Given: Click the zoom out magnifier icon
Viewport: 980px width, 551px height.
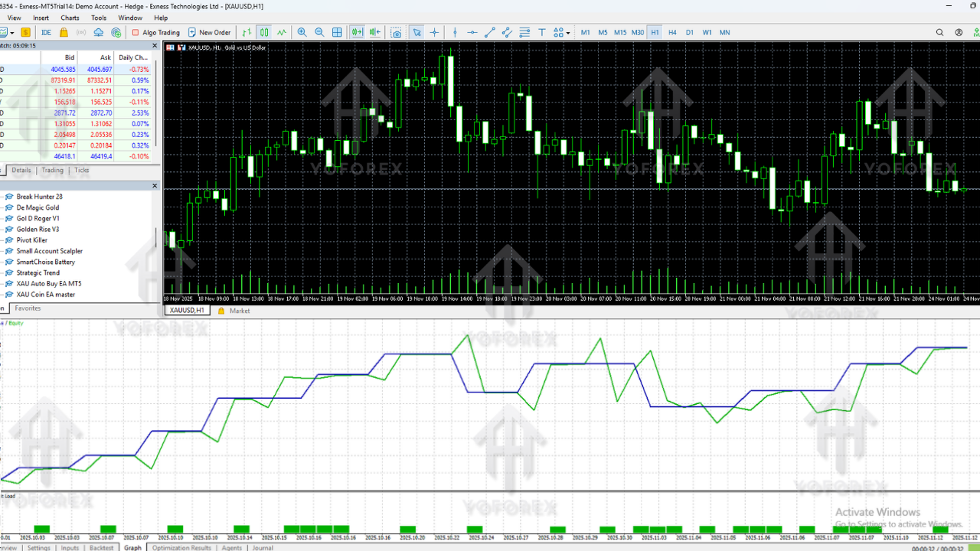Looking at the screenshot, I should pyautogui.click(x=318, y=32).
